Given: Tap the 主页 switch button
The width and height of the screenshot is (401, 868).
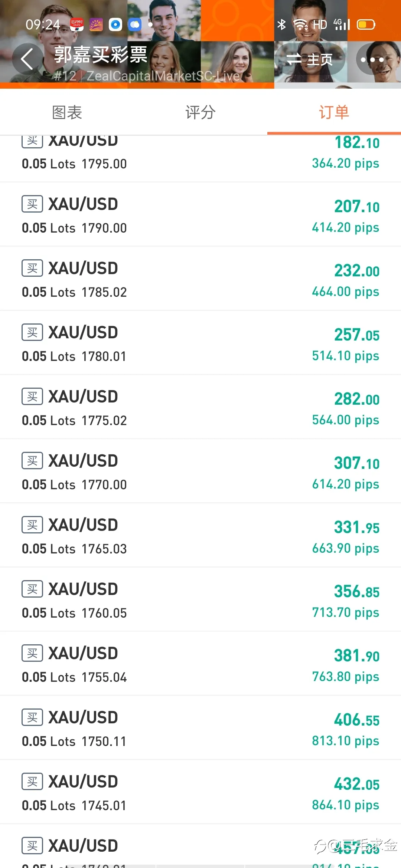Looking at the screenshot, I should click(x=310, y=59).
